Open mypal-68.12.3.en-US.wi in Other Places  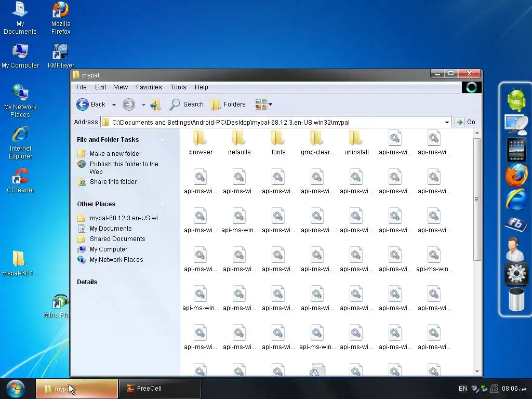click(124, 218)
